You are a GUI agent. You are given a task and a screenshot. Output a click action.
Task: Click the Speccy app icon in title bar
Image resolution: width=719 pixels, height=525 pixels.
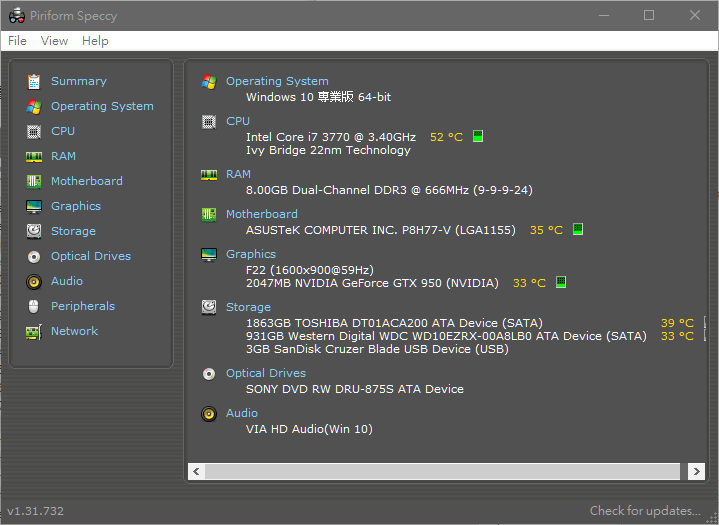pyautogui.click(x=17, y=16)
